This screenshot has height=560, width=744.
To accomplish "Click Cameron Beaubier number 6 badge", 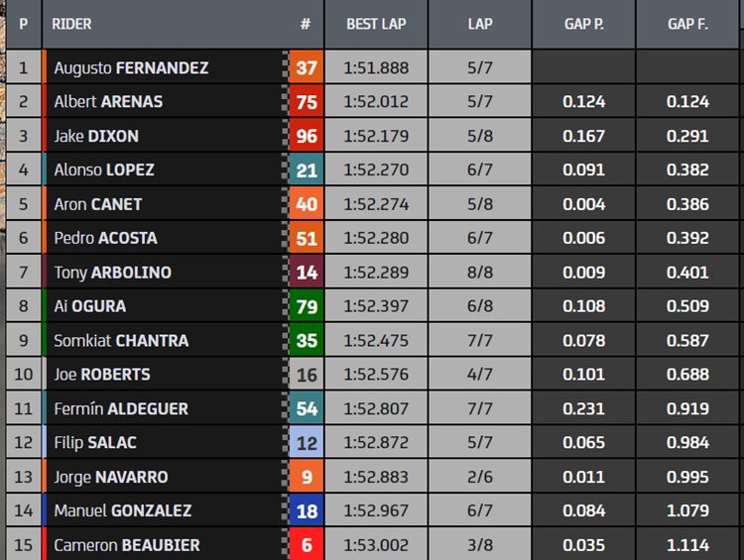I will point(307,544).
